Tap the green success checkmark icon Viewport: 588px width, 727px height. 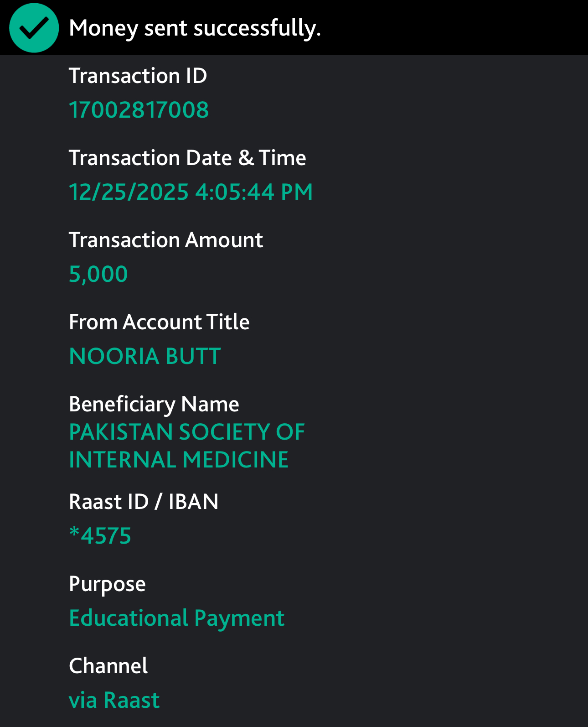(x=34, y=28)
